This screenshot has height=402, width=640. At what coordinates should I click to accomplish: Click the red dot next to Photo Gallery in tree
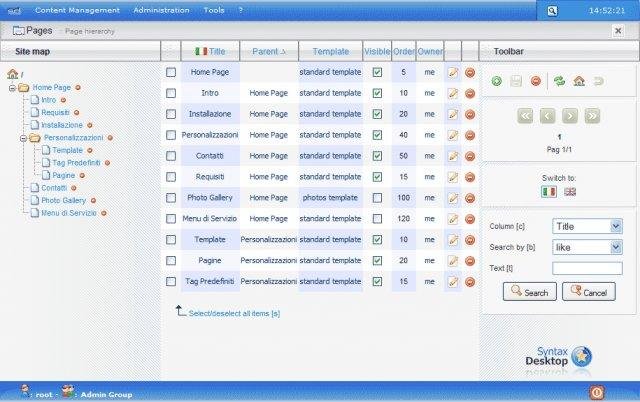tap(93, 201)
